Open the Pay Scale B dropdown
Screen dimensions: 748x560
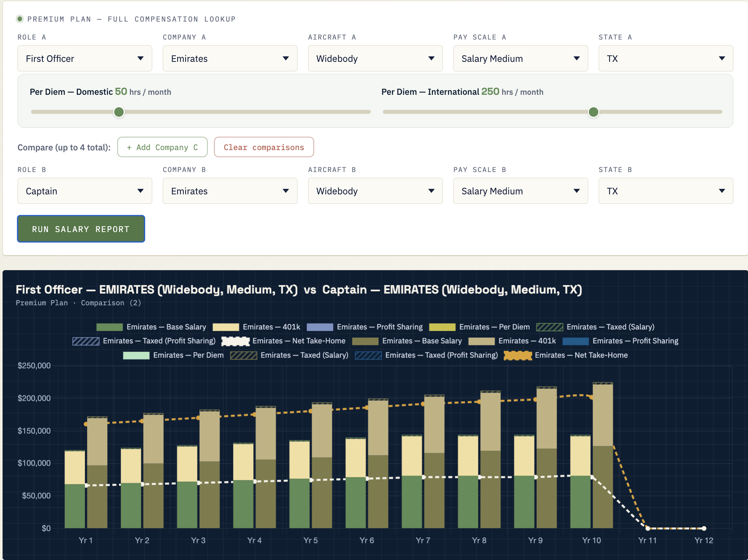click(x=521, y=191)
